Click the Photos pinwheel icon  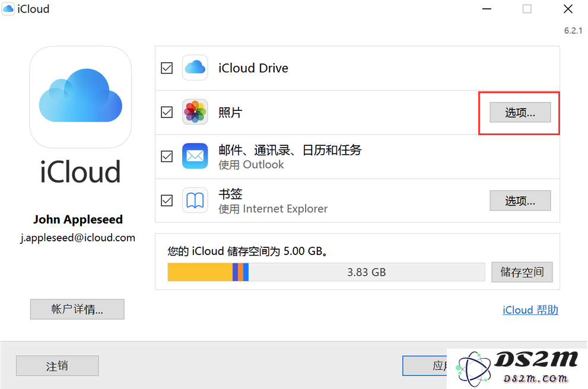[195, 111]
